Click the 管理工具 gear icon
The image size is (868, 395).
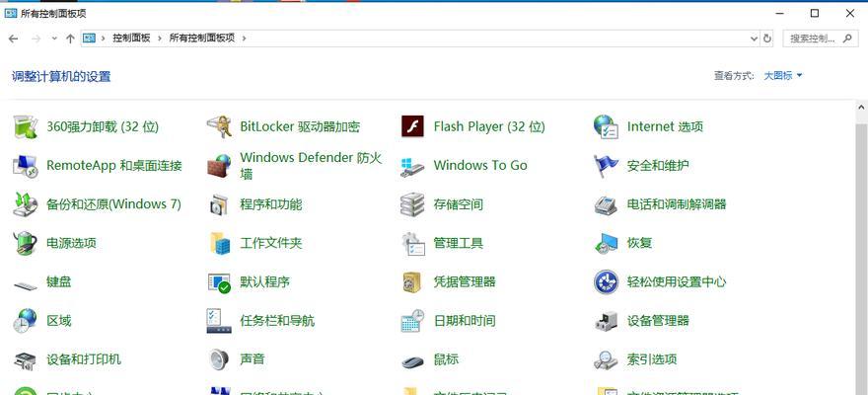click(412, 243)
